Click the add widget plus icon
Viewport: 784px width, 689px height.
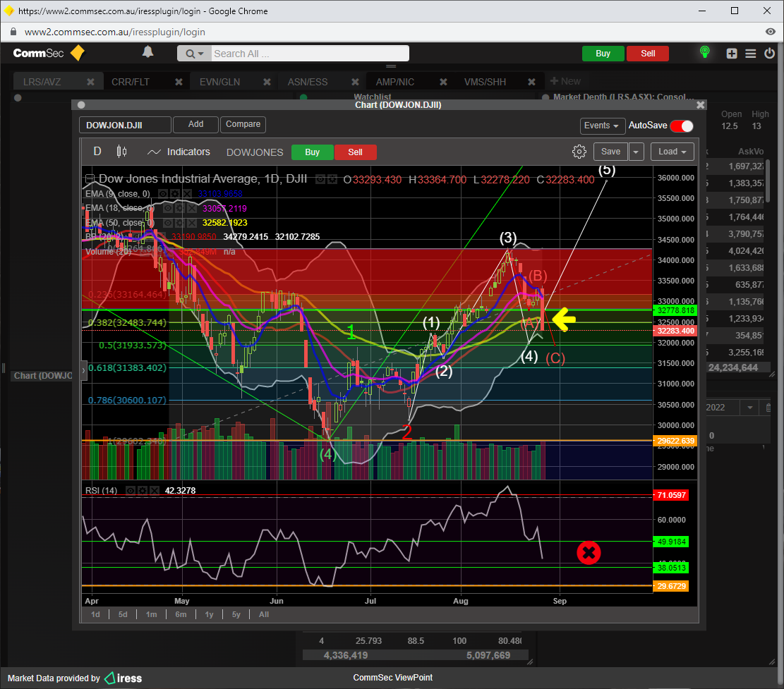pyautogui.click(x=732, y=54)
